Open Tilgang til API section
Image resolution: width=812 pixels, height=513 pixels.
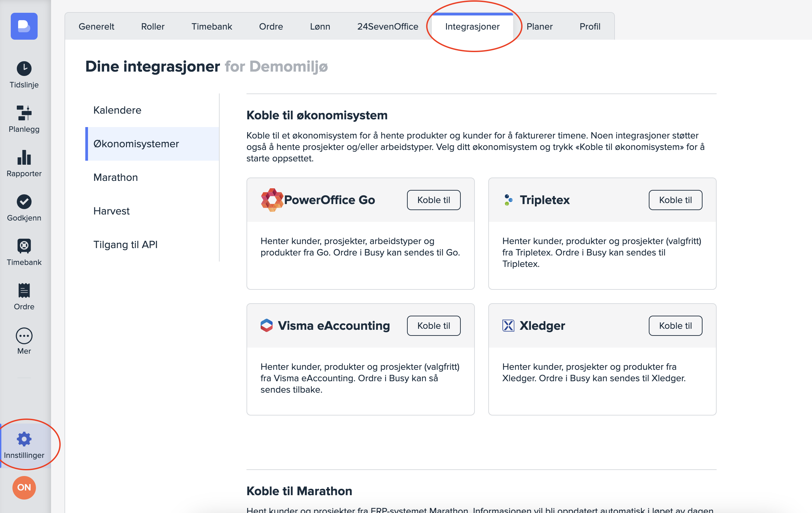coord(125,244)
